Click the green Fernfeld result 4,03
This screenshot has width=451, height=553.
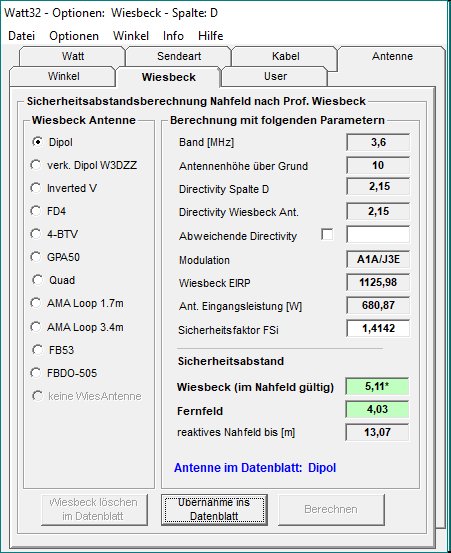point(377,409)
